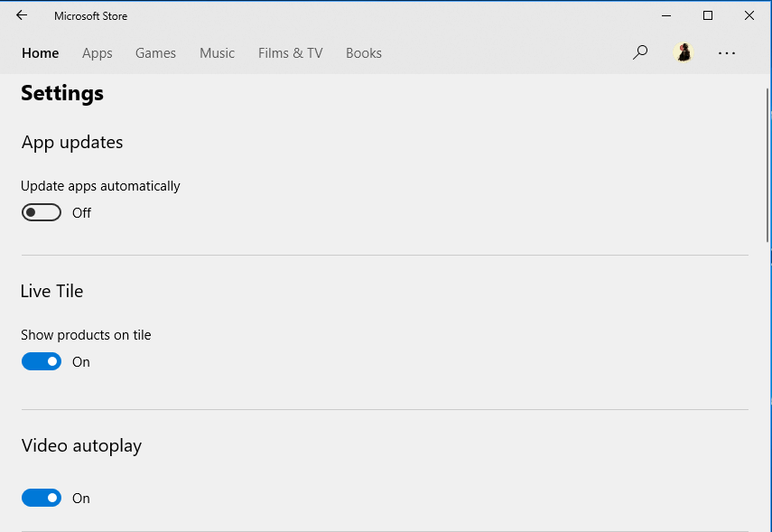Open the three-dot See more menu
Viewport: 772px width, 532px height.
(x=727, y=52)
